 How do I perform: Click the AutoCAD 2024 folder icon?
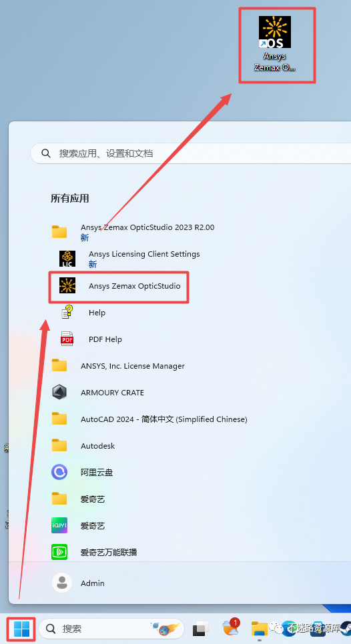coord(59,419)
